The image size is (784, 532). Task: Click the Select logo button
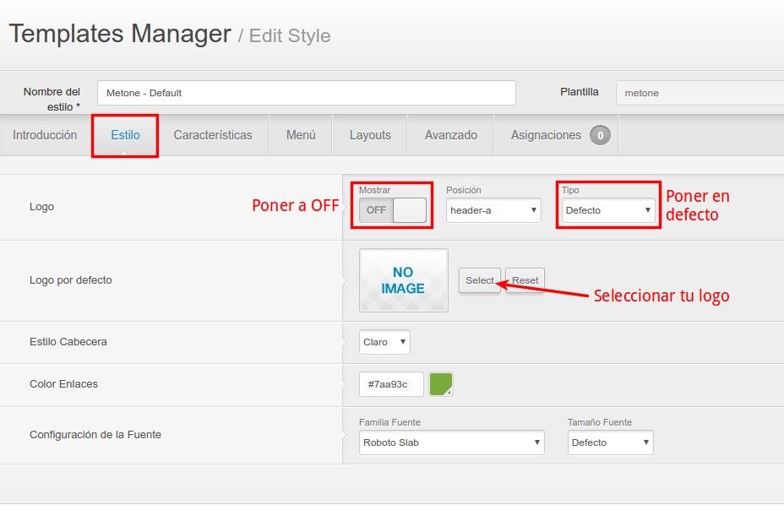(479, 280)
